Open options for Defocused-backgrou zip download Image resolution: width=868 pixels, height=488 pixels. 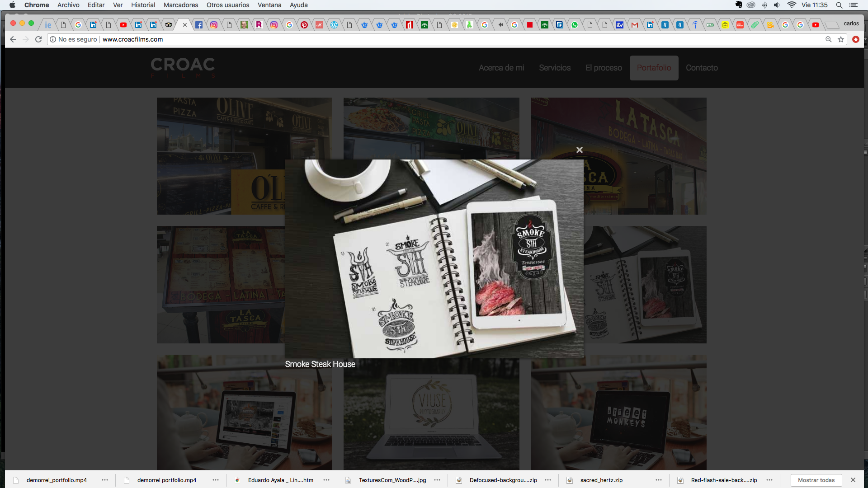click(x=548, y=480)
